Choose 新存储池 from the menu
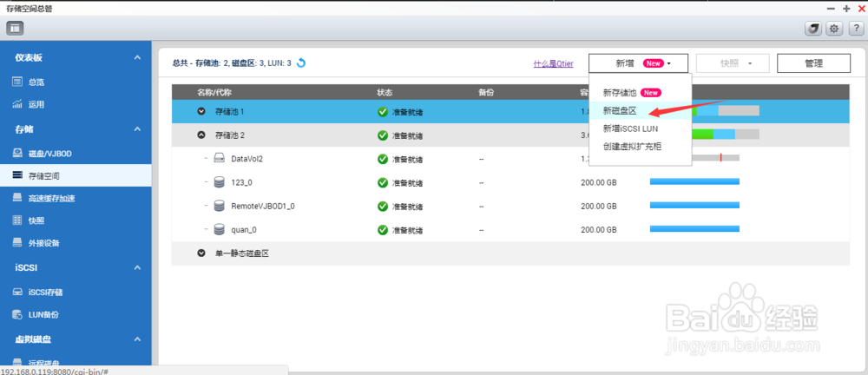This screenshot has width=868, height=375. click(620, 93)
